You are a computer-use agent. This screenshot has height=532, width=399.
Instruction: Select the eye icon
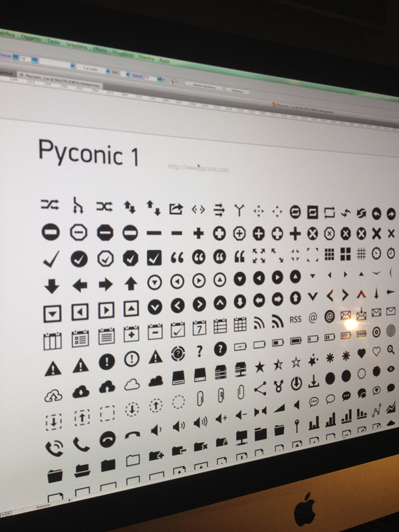390,368
